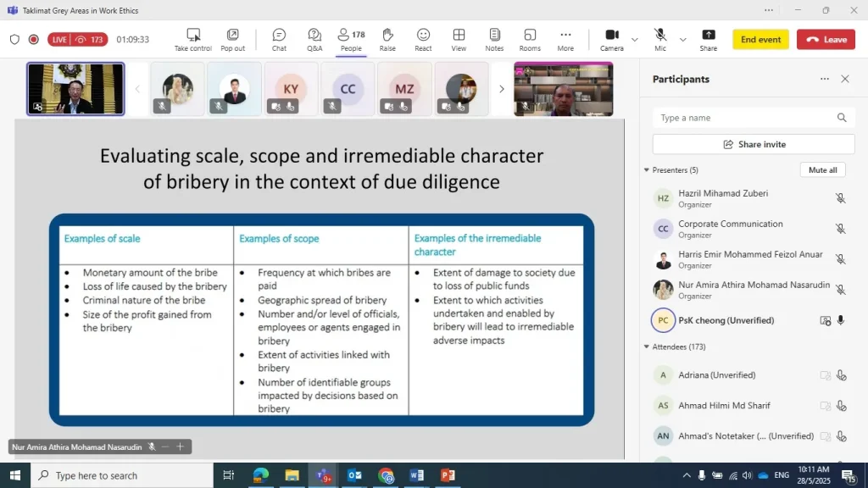Image resolution: width=868 pixels, height=488 pixels.
Task: Click the Mute all button
Action: click(822, 170)
